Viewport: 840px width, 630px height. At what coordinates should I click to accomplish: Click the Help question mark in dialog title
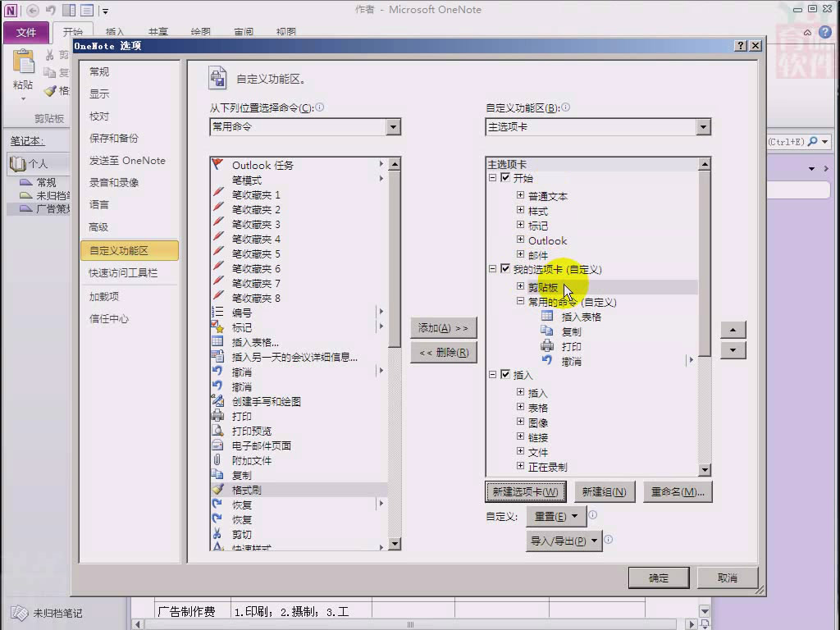741,46
